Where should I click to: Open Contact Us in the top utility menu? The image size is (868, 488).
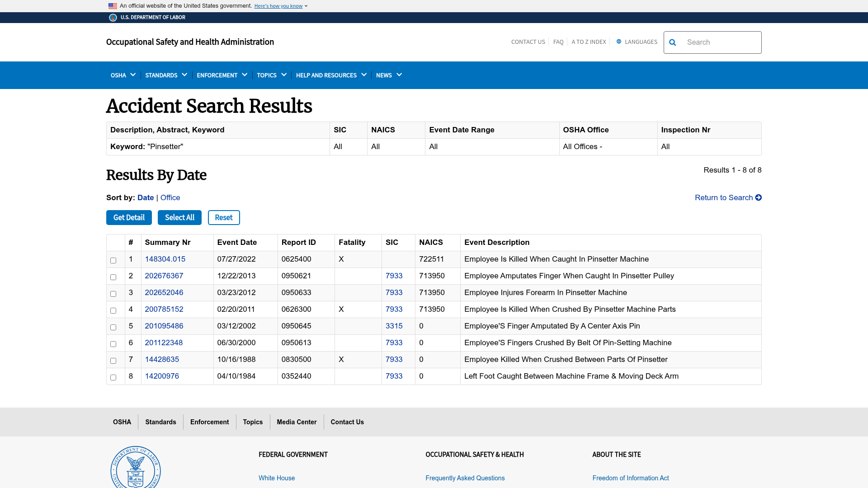pyautogui.click(x=528, y=42)
